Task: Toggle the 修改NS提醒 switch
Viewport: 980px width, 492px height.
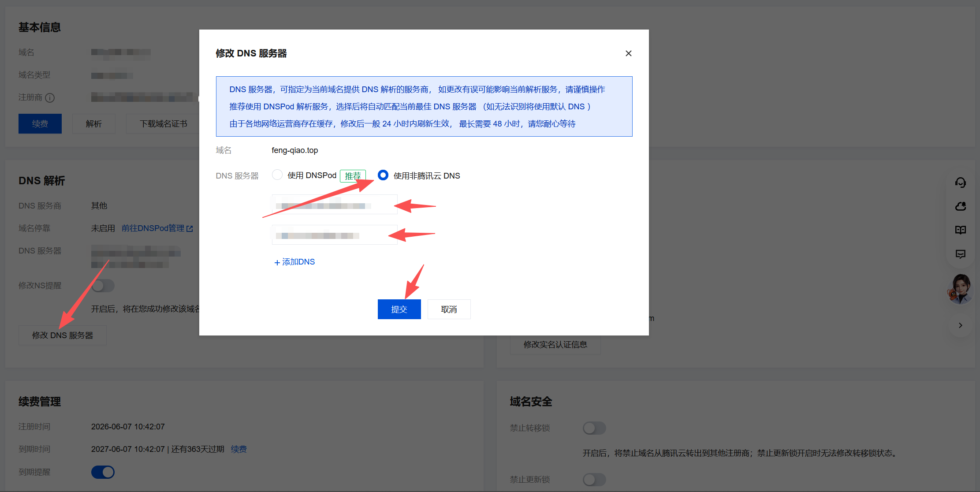Action: (x=103, y=286)
